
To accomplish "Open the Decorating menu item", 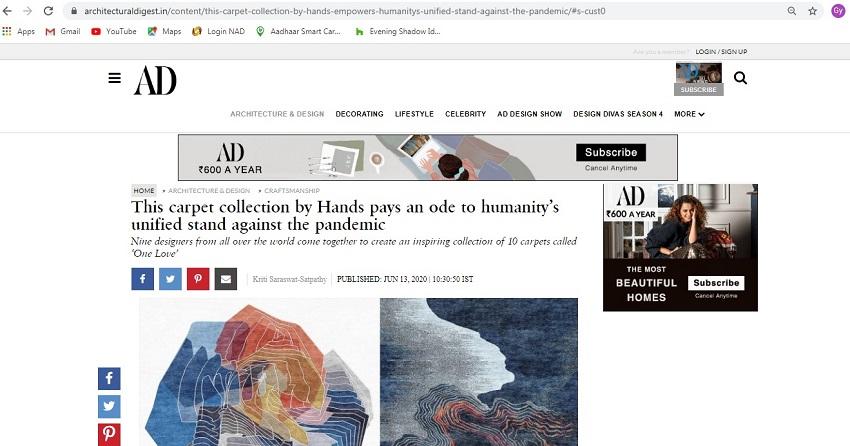I will point(359,114).
